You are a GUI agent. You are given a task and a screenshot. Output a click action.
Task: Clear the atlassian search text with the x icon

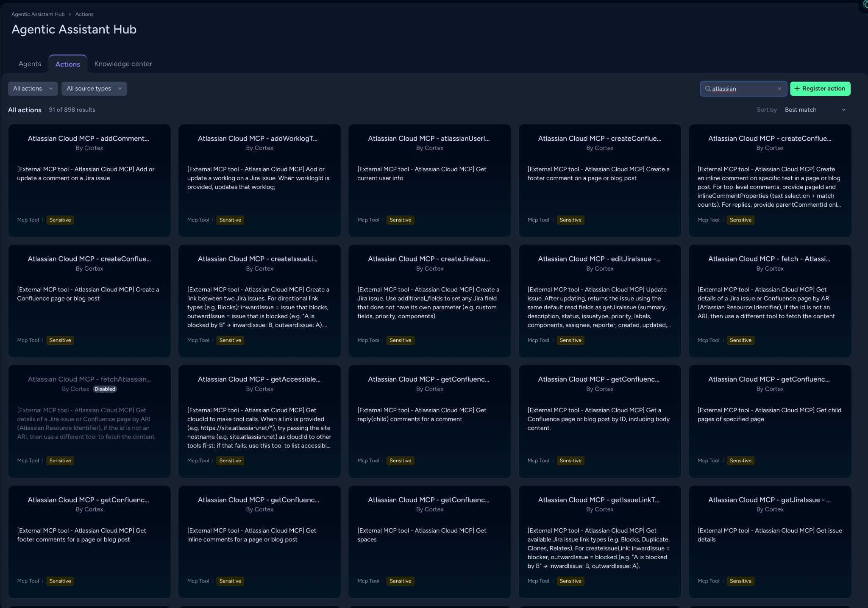click(x=779, y=89)
